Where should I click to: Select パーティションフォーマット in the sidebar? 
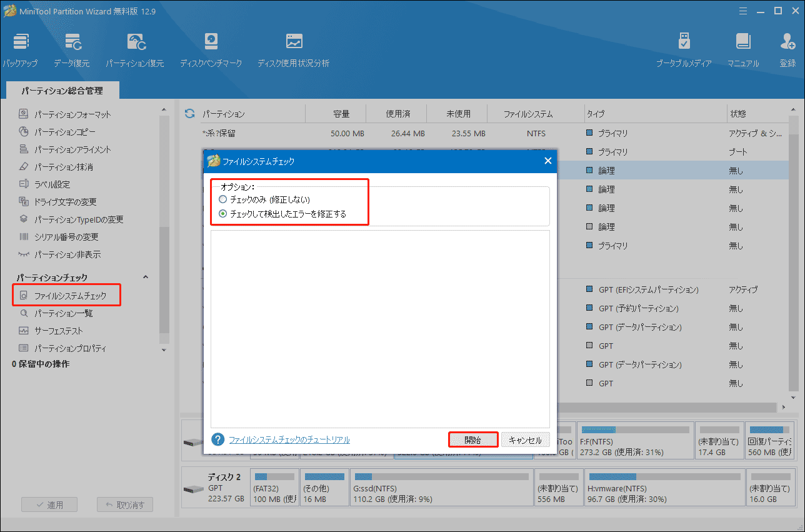pyautogui.click(x=65, y=114)
